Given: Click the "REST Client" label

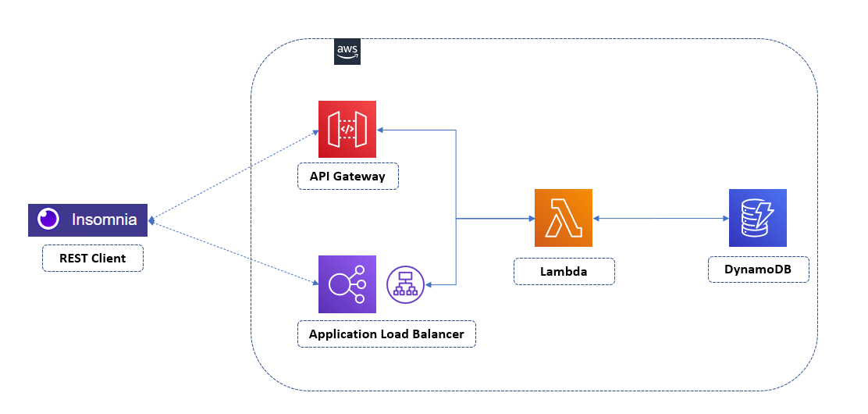Looking at the screenshot, I should [92, 259].
